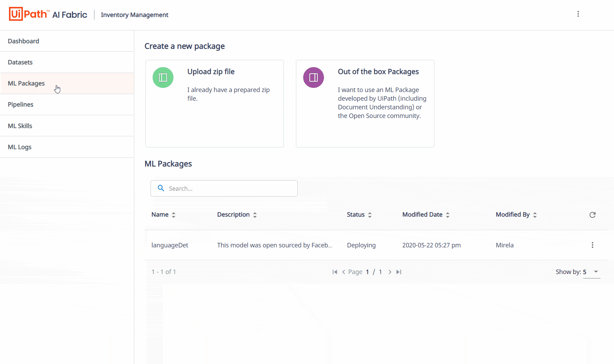614x364 pixels.
Task: Click the current page number 1
Action: click(367, 272)
